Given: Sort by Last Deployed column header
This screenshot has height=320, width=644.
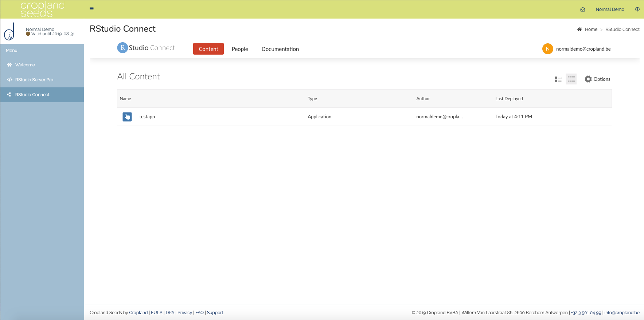Looking at the screenshot, I should pyautogui.click(x=509, y=99).
